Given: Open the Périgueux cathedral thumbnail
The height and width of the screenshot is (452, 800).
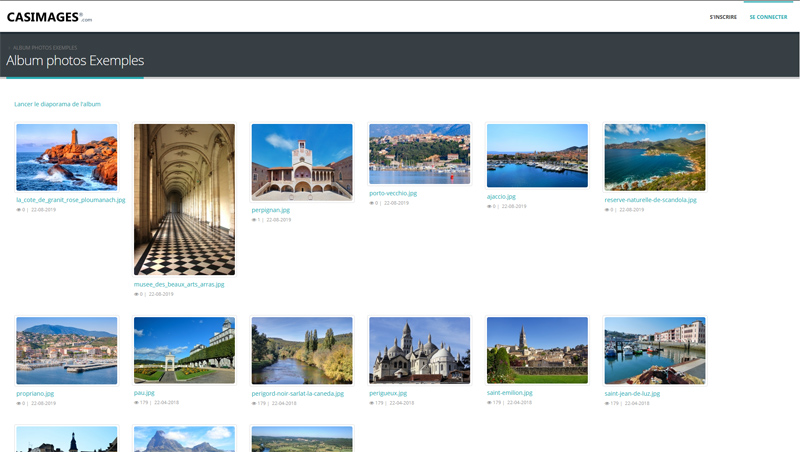Looking at the screenshot, I should [419, 350].
